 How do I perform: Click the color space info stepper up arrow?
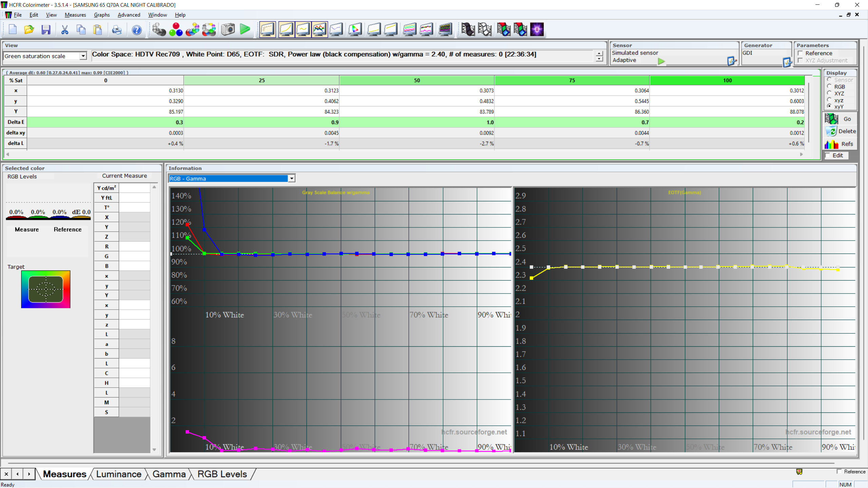599,54
